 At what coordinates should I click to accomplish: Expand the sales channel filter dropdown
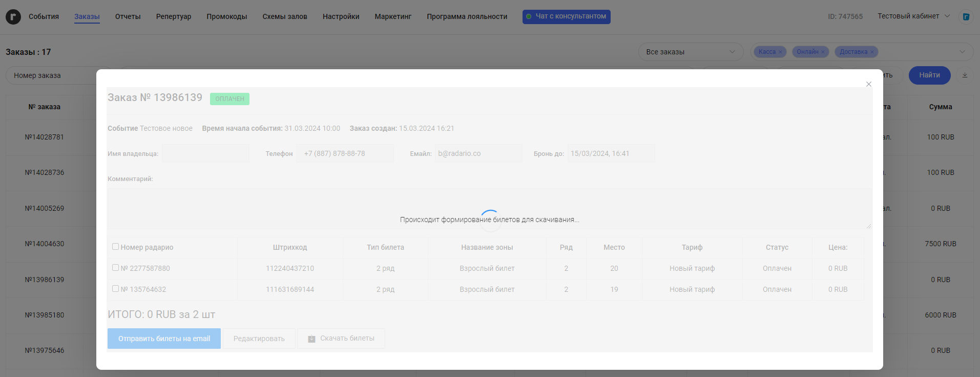[x=962, y=52]
